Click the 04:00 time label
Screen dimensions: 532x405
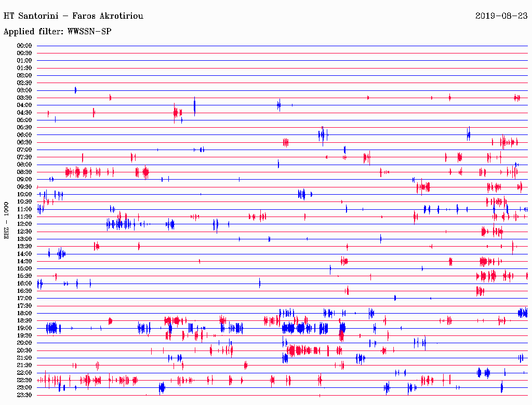click(24, 105)
